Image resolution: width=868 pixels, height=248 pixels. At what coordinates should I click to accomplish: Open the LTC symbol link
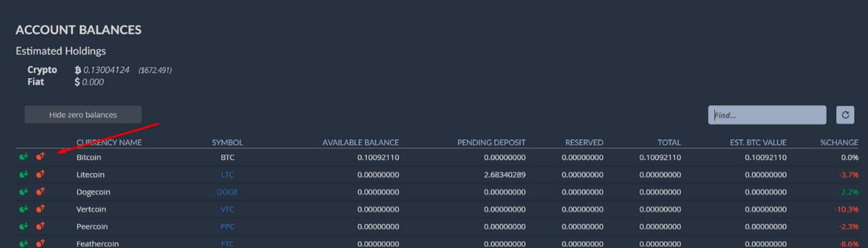[228, 175]
